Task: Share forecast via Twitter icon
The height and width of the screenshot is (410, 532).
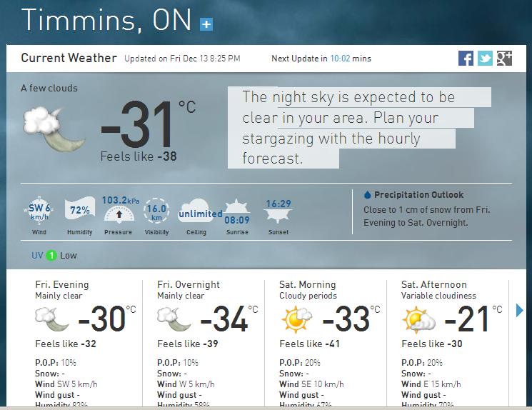Action: pyautogui.click(x=485, y=59)
